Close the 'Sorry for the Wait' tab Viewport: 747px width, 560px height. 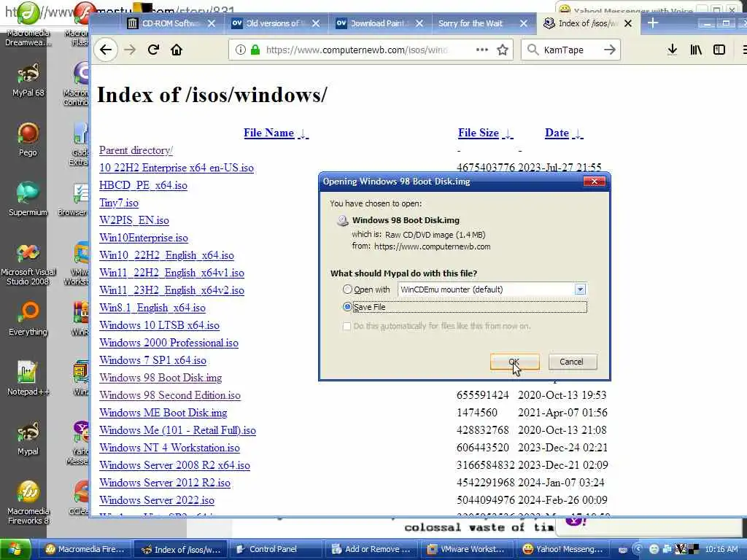(x=523, y=23)
